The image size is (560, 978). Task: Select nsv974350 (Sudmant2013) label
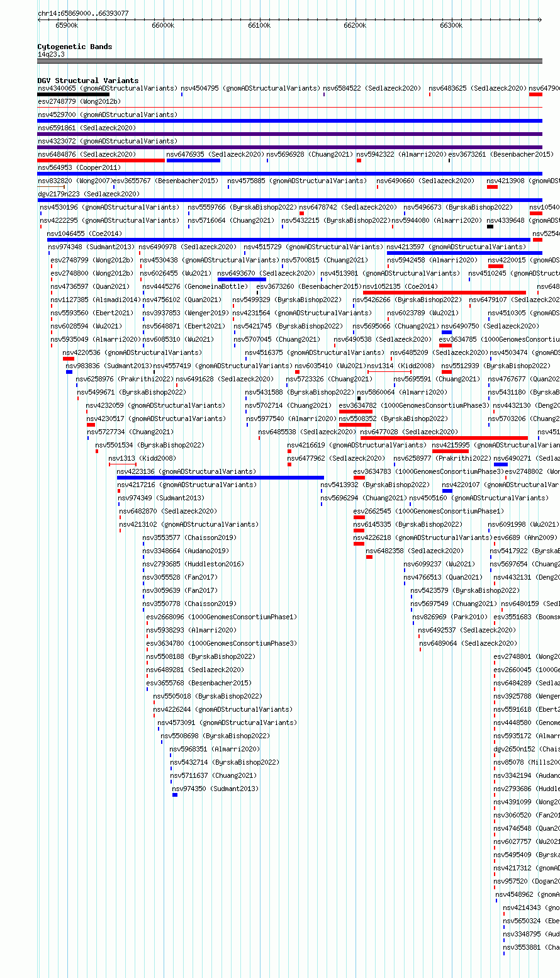pos(216,789)
